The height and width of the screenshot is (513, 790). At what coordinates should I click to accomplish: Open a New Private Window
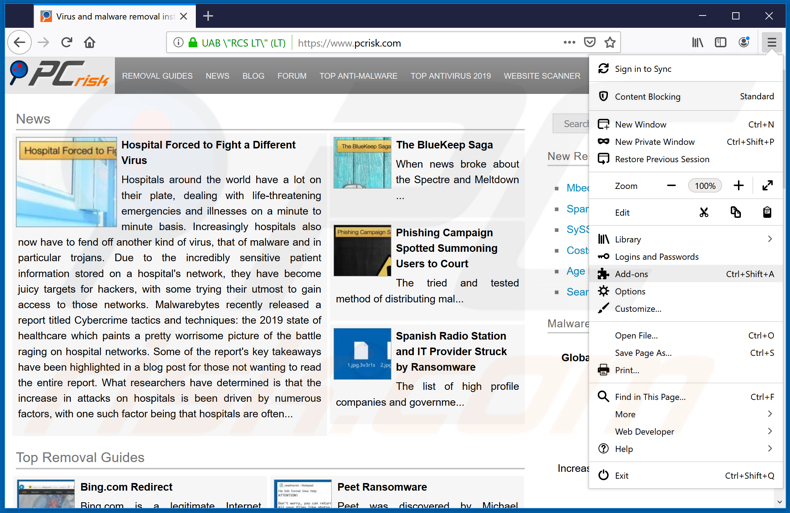tap(685, 142)
